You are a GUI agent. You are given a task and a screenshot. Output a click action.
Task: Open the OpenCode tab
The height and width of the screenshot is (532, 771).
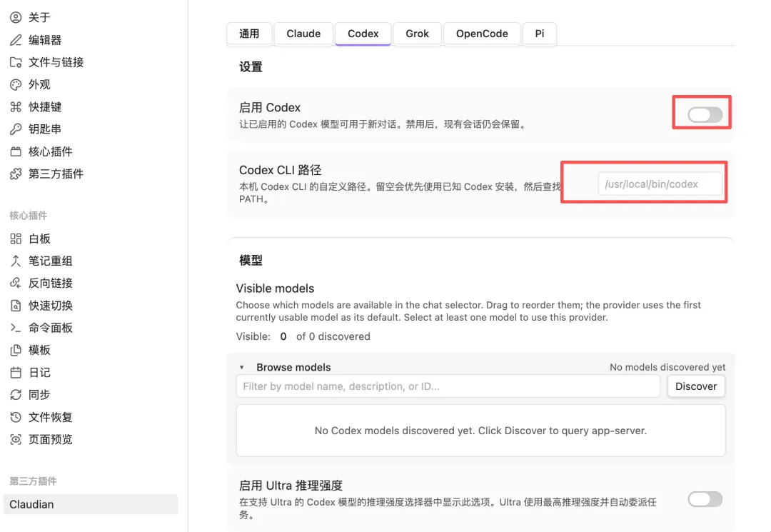[x=482, y=34]
